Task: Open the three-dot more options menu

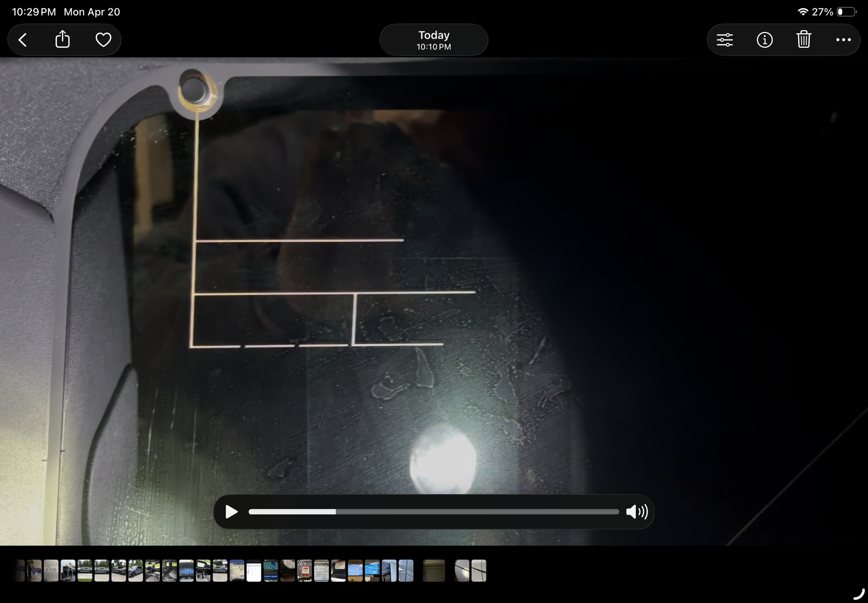Action: [x=843, y=40]
